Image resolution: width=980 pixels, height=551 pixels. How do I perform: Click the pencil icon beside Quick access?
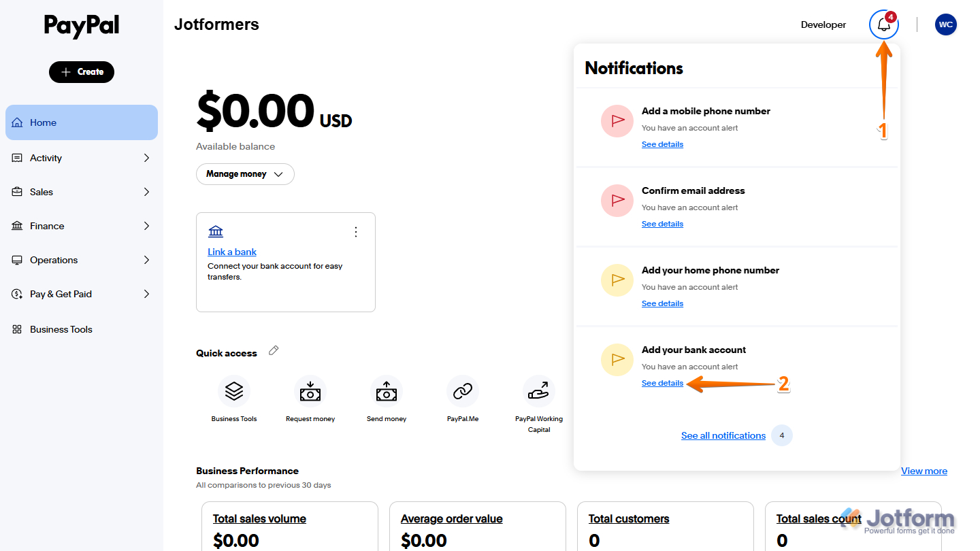coord(274,350)
